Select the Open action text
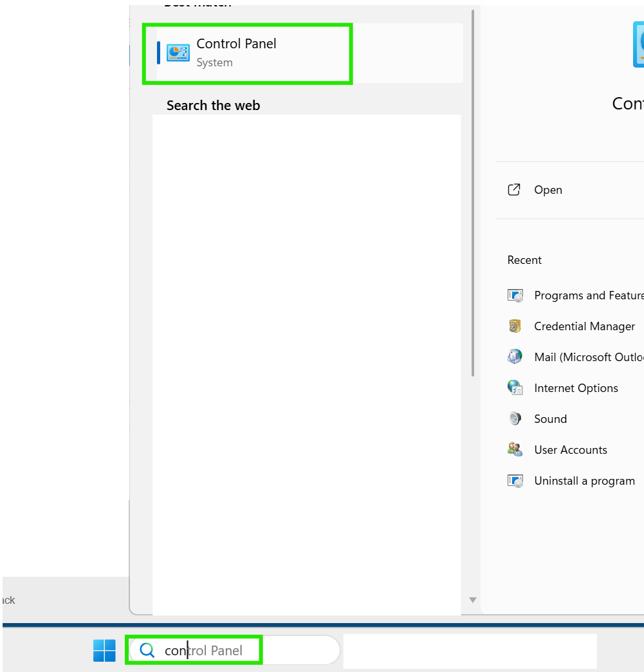The height and width of the screenshot is (672, 644). [x=548, y=190]
